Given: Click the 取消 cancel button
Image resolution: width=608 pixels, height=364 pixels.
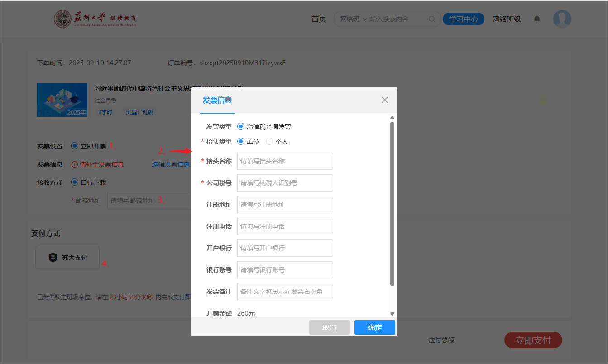Looking at the screenshot, I should 329,327.
